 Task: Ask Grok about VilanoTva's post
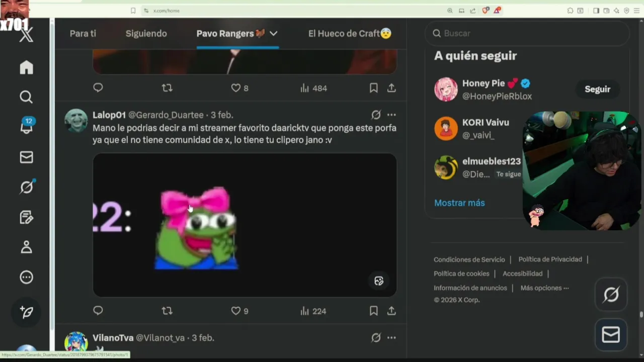(376, 338)
